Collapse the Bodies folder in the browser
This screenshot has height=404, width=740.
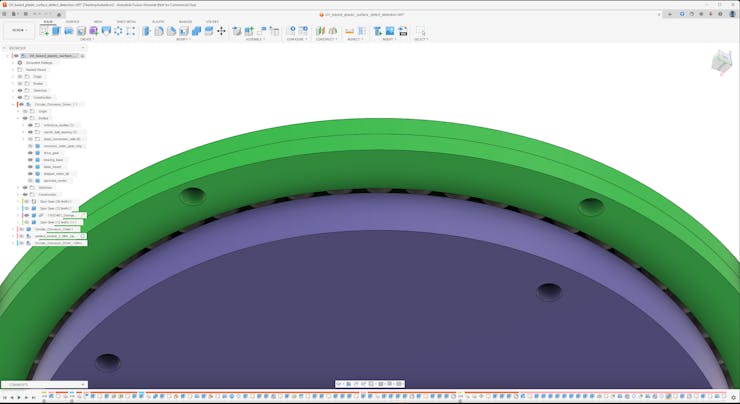point(18,118)
